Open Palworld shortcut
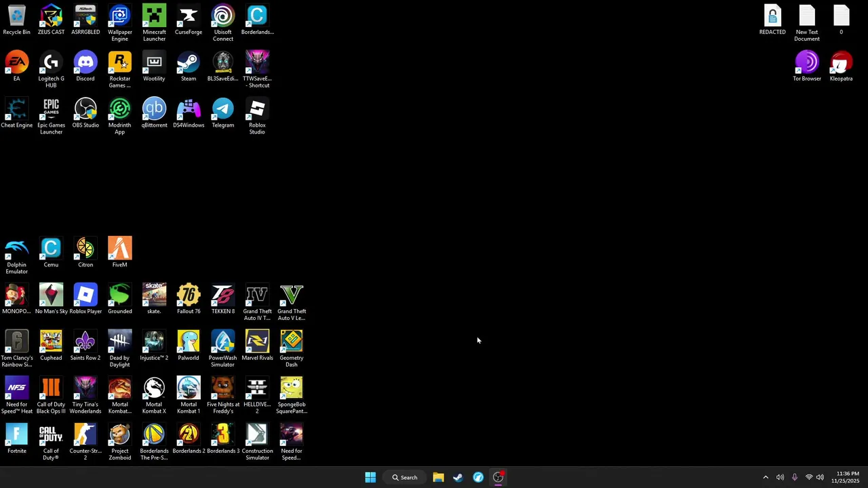 pyautogui.click(x=189, y=346)
